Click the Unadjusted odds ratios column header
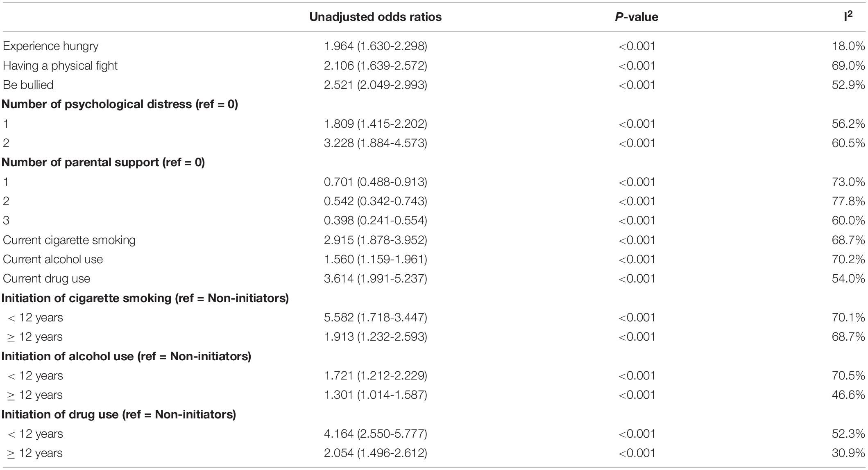Image resolution: width=868 pixels, height=470 pixels. [x=375, y=17]
